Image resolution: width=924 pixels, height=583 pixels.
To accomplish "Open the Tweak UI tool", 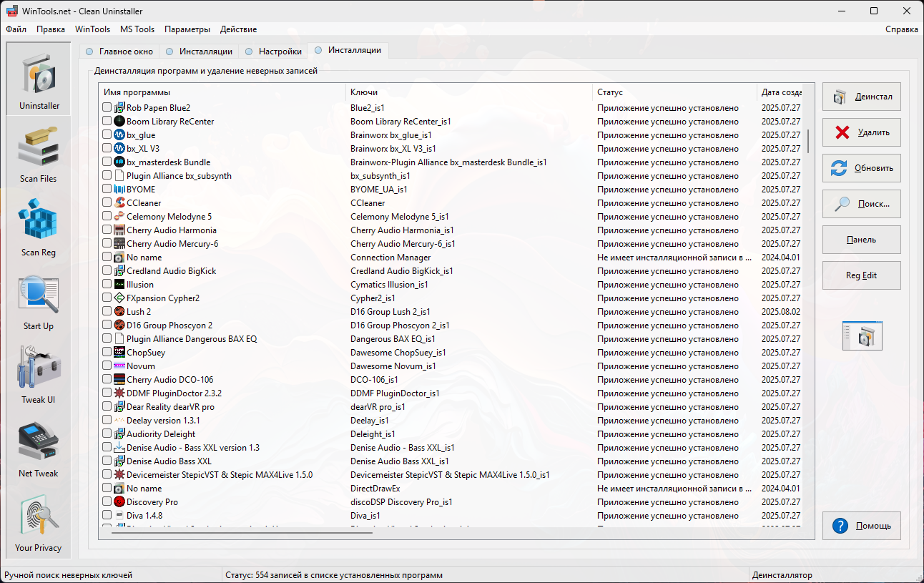I will pyautogui.click(x=39, y=374).
